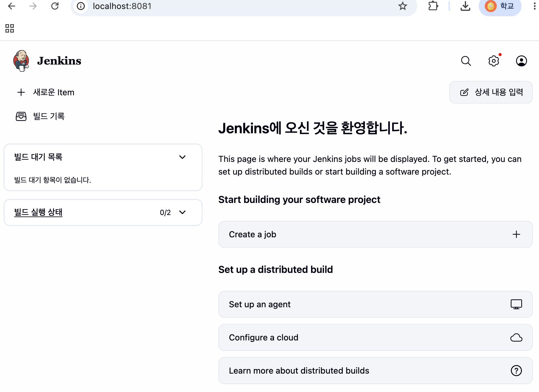Click the site information icon in address bar
The height and width of the screenshot is (392, 539).
click(81, 6)
